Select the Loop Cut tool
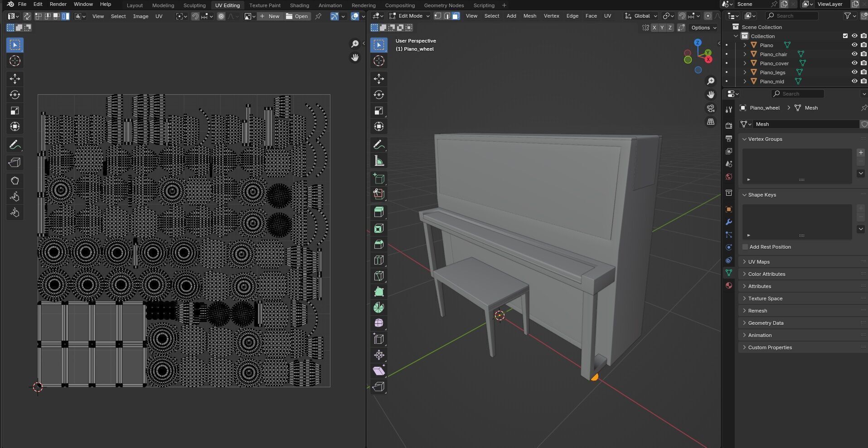This screenshot has height=448, width=868. (379, 260)
